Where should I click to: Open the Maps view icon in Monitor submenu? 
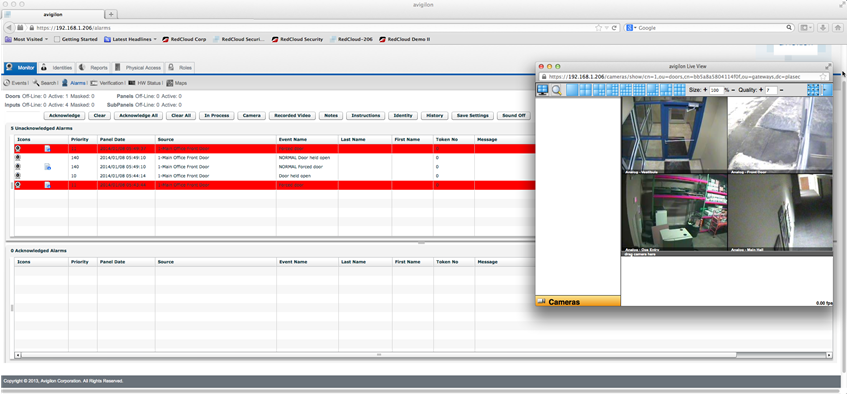[x=170, y=83]
